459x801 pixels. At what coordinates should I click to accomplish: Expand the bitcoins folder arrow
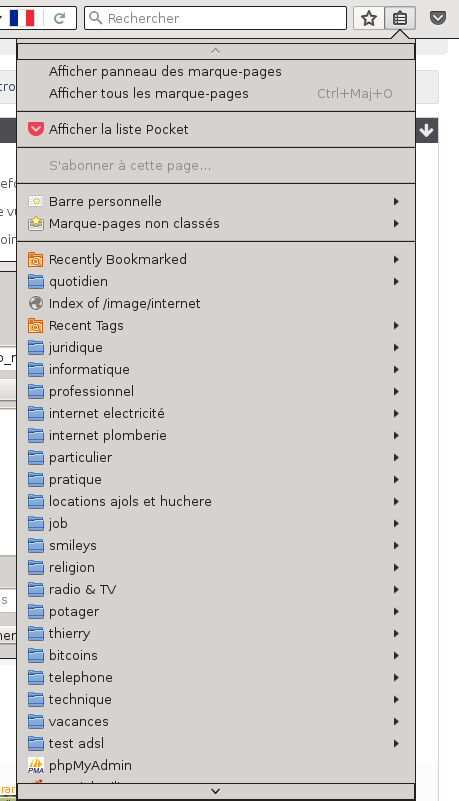coord(396,655)
